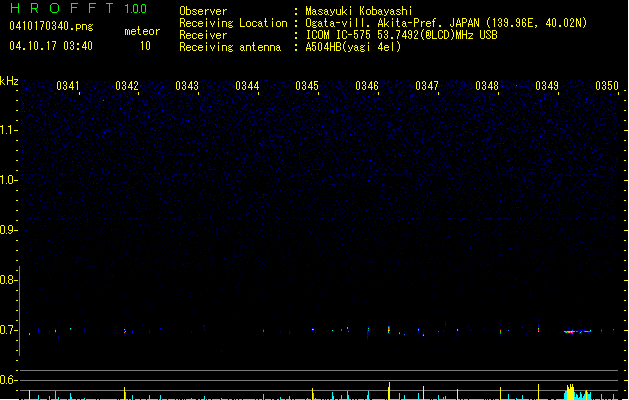Click the HROFFT 1.0.0 title text
Screen dimensions: 629x400
pyautogui.click(x=78, y=8)
